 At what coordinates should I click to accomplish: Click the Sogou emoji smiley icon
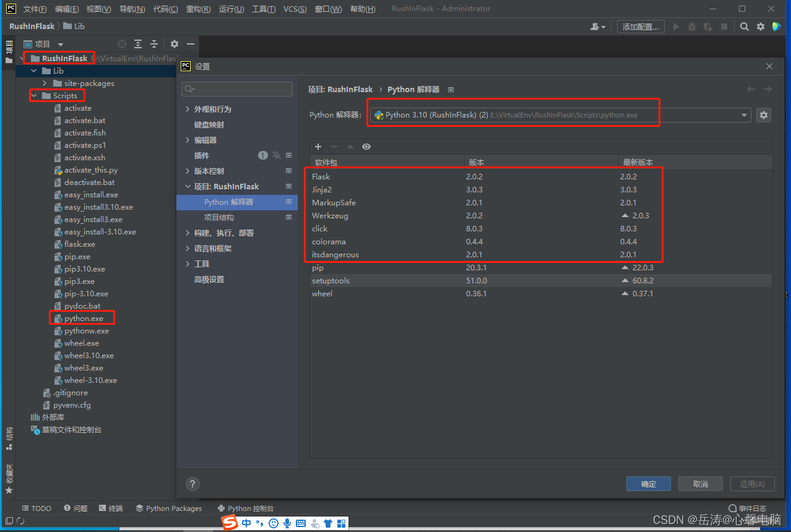[274, 523]
